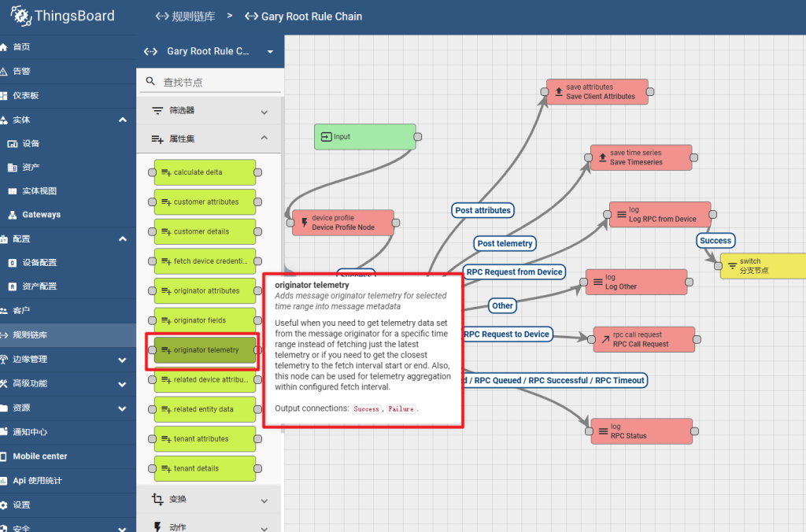Select the calculate delta node
806x532 pixels.
(205, 172)
